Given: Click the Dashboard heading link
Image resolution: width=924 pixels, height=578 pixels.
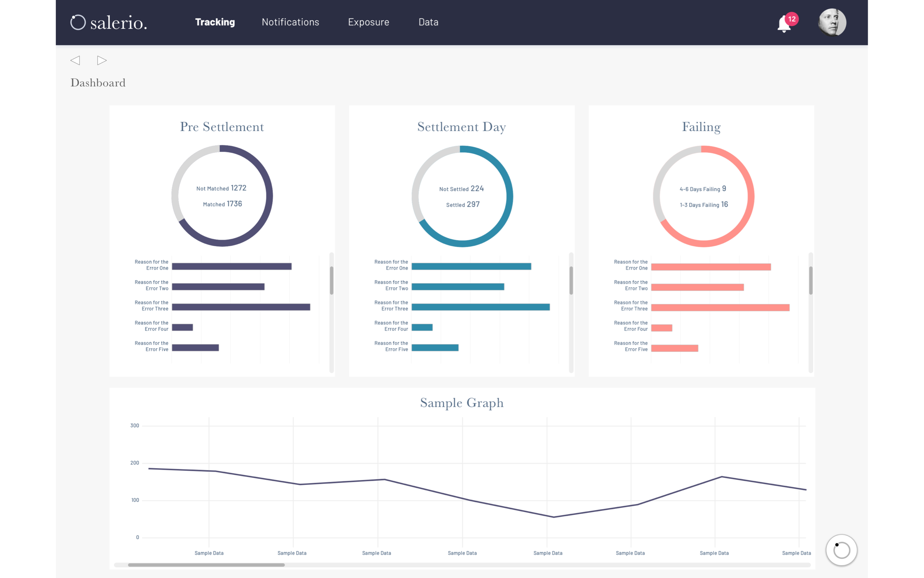Looking at the screenshot, I should point(98,82).
